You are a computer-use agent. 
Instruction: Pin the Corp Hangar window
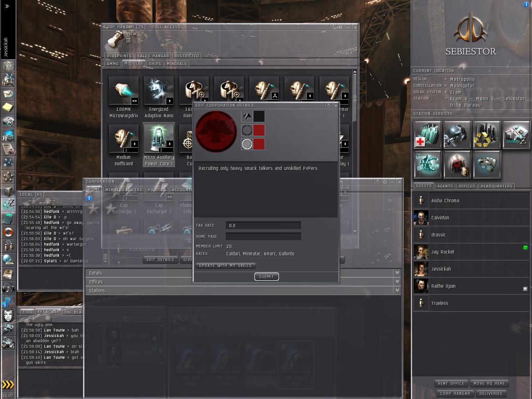(x=333, y=27)
